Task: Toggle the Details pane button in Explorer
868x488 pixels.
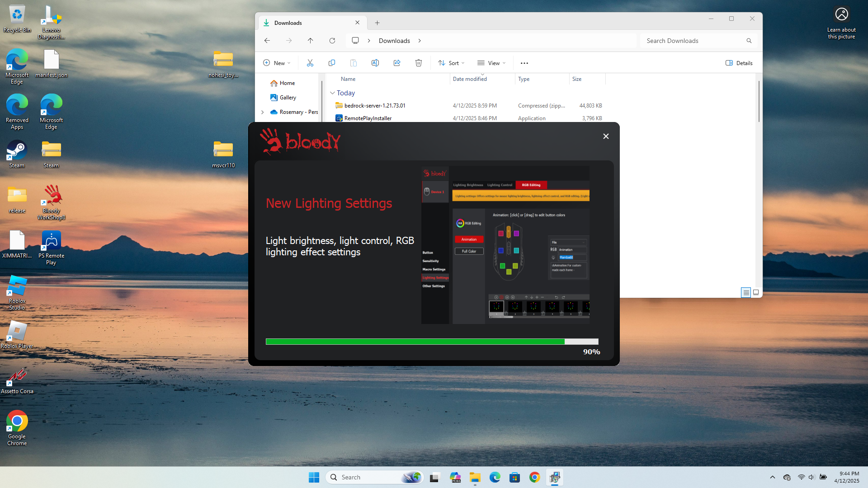Action: 739,63
